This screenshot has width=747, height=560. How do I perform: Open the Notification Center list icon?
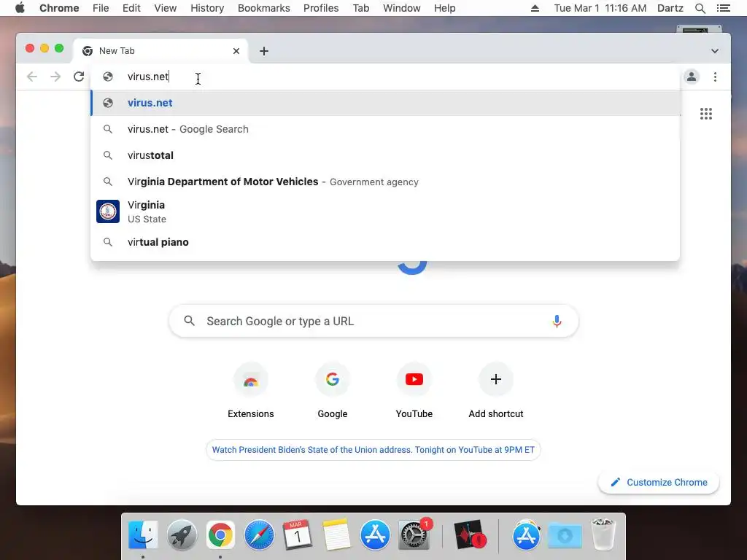[723, 8]
